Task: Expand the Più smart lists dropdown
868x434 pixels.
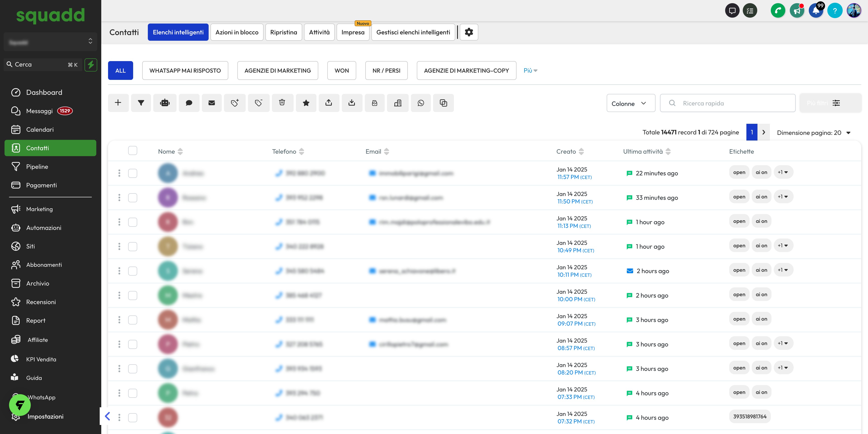Action: (530, 70)
